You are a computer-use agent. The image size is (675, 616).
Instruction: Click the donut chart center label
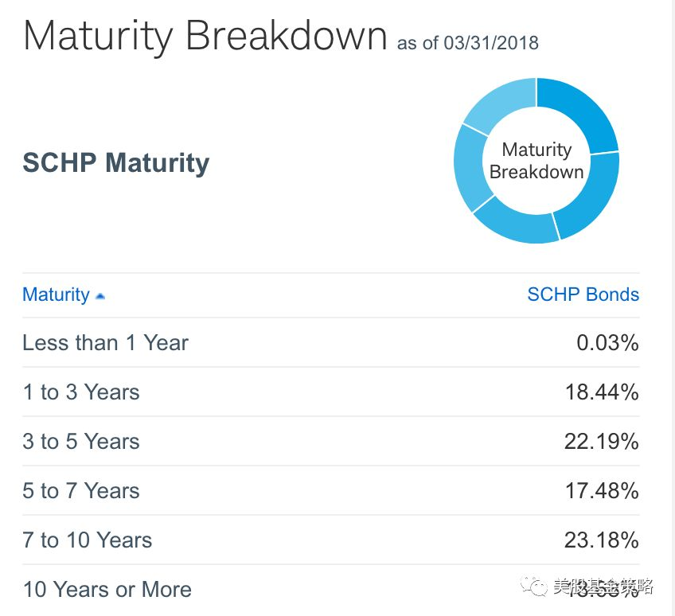tap(536, 161)
